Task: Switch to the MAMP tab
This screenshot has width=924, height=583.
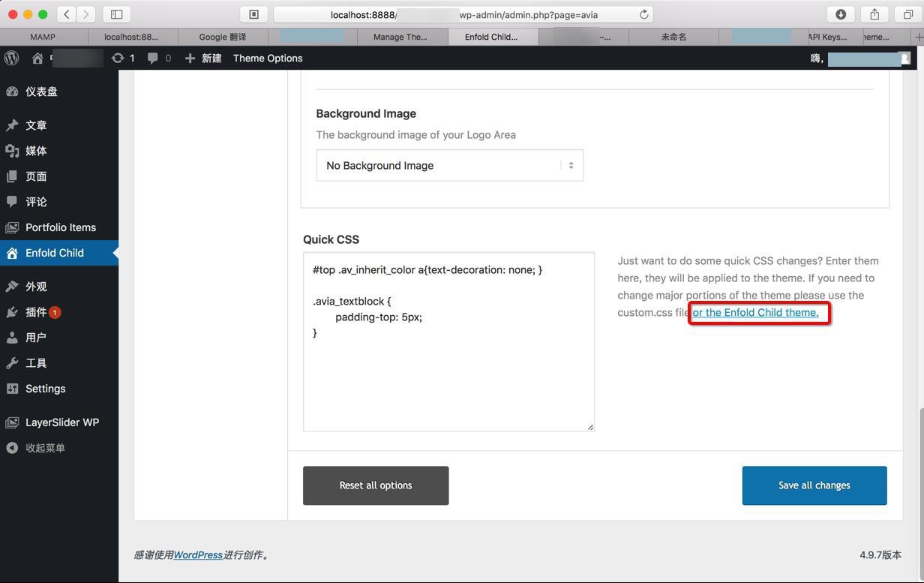Action: (x=43, y=37)
